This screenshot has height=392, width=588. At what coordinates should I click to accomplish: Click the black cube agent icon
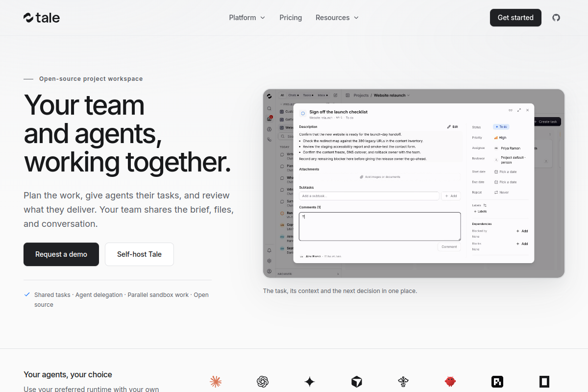point(357,382)
